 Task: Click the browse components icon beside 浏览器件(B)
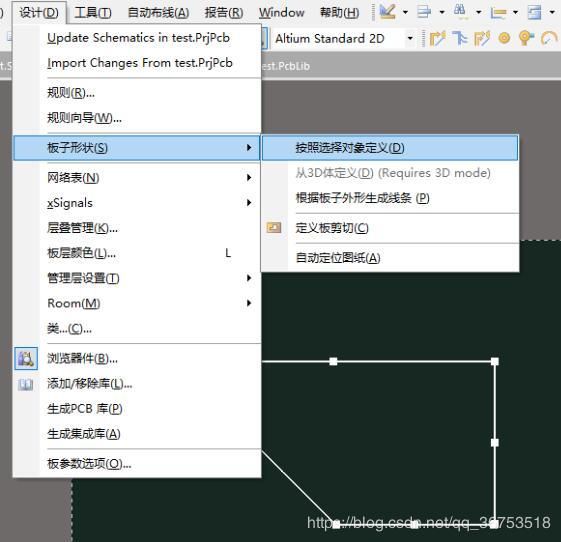26,358
